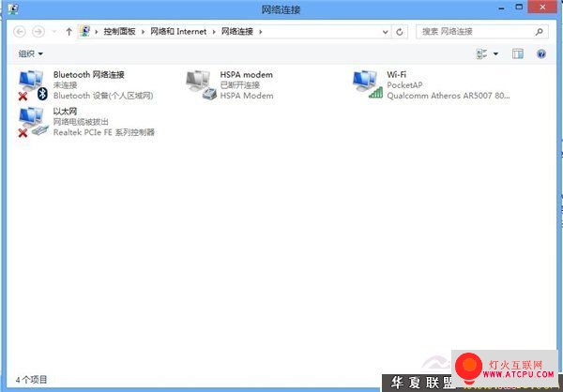Click Qualcomm Atheros AR5007 device text
The width and height of the screenshot is (563, 392).
click(449, 96)
